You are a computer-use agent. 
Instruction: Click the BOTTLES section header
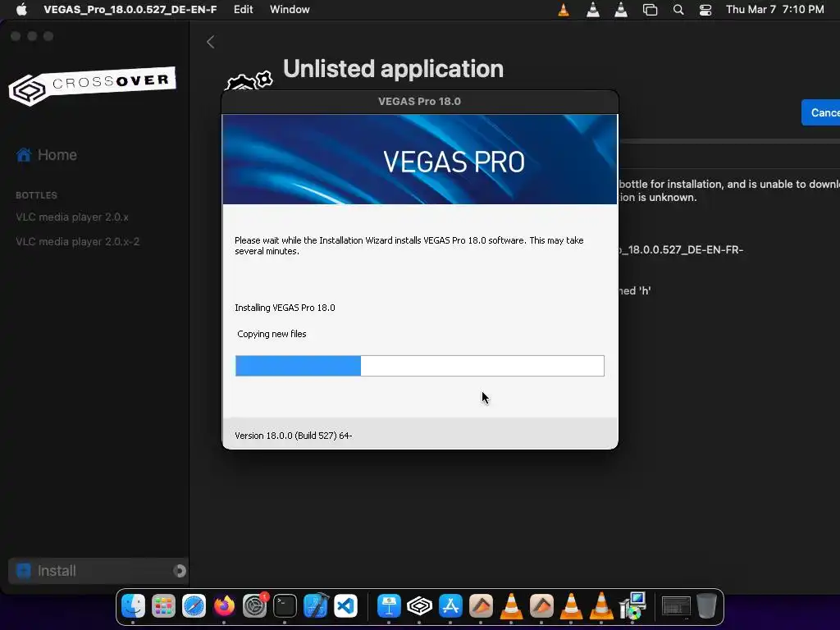36,195
